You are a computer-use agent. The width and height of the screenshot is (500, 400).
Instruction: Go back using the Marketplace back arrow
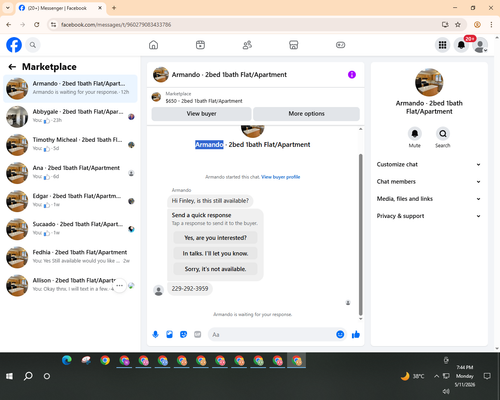click(x=12, y=67)
